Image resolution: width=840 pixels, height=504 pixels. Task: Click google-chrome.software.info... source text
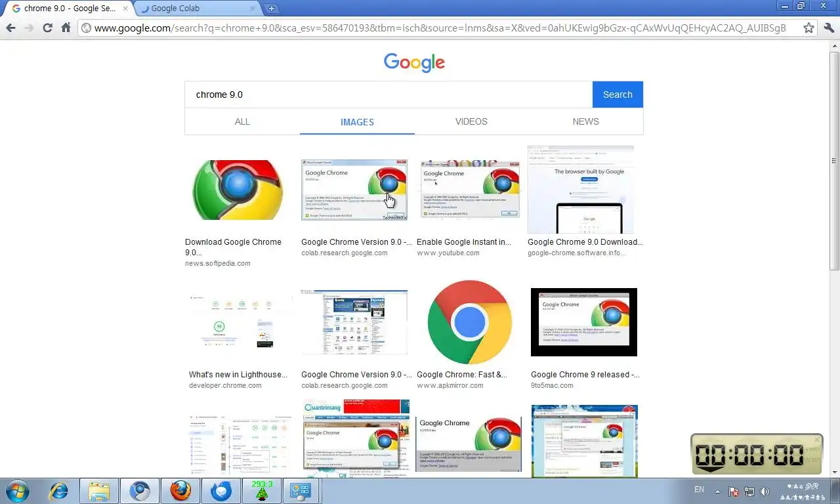[x=577, y=253]
